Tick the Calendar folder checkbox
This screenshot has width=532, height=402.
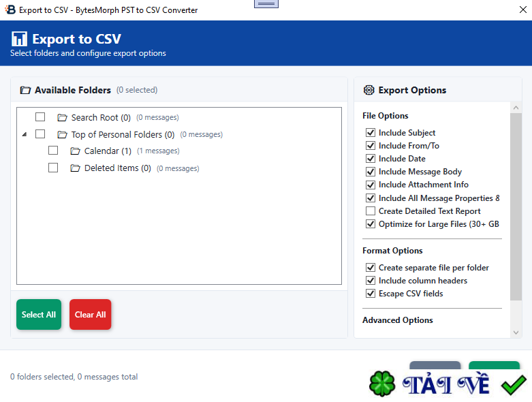coord(53,151)
